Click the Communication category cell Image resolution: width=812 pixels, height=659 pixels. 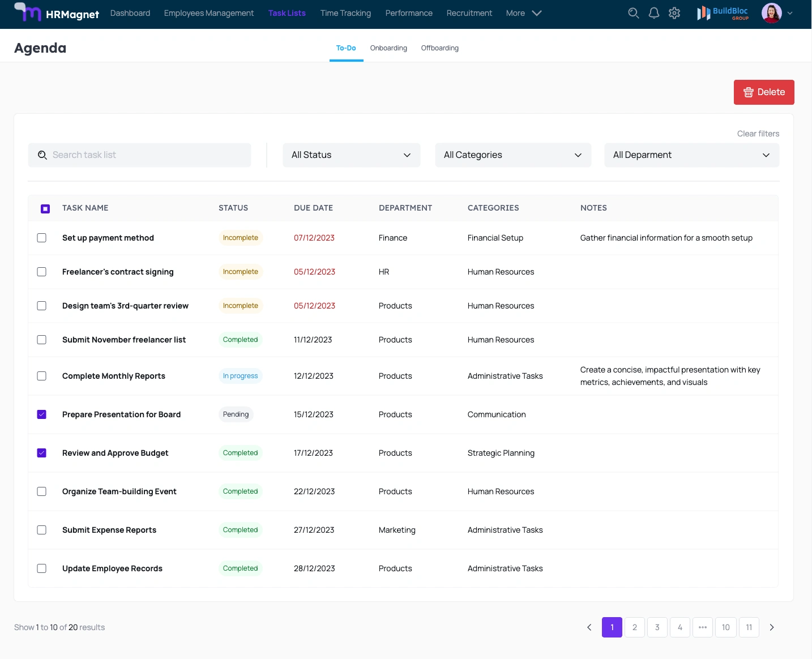coord(497,414)
